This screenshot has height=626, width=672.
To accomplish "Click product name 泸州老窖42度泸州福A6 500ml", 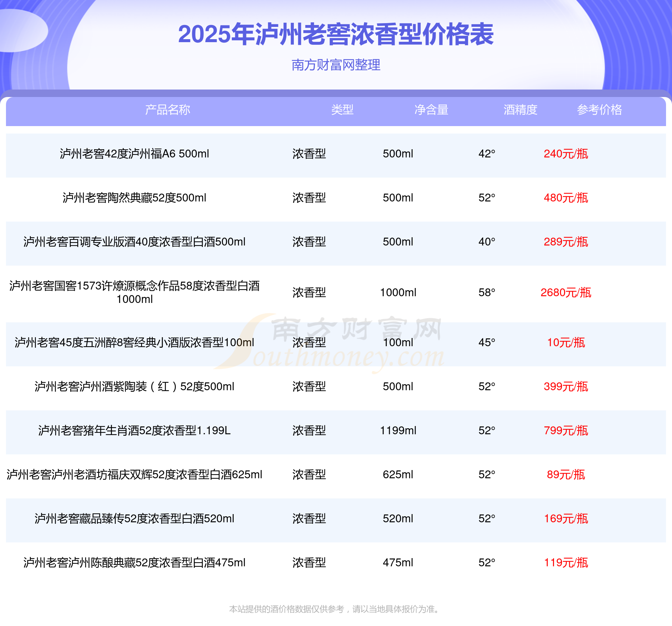I will (134, 154).
